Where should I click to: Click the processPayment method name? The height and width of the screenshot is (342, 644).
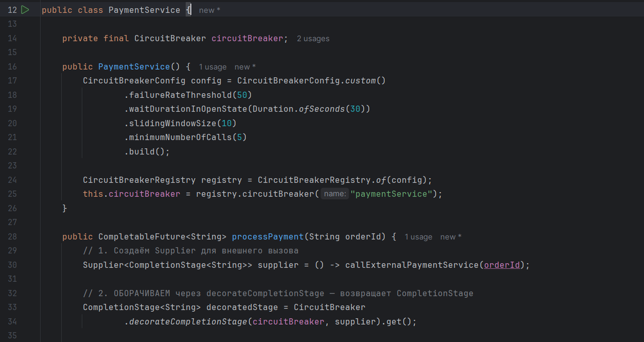[x=268, y=236]
